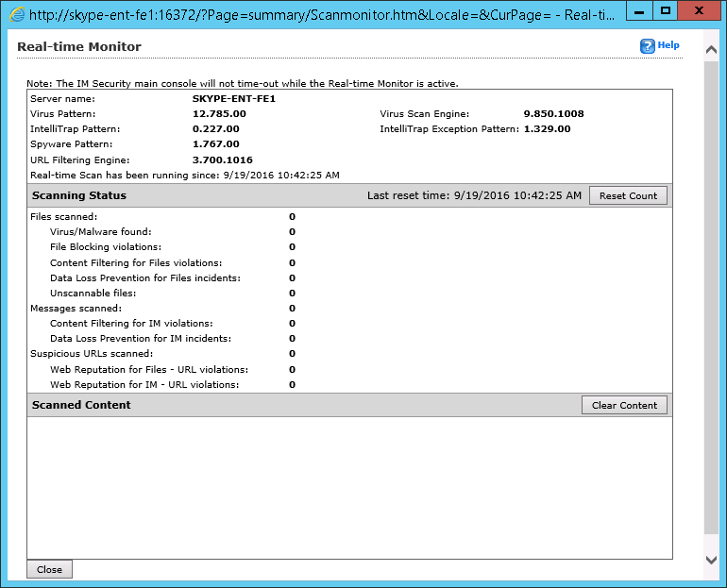The height and width of the screenshot is (588, 727).
Task: Click the Real-time Monitor page heading
Action: (x=79, y=47)
